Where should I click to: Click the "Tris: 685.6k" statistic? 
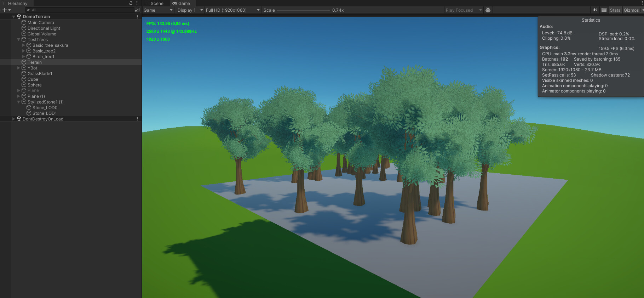pos(553,64)
